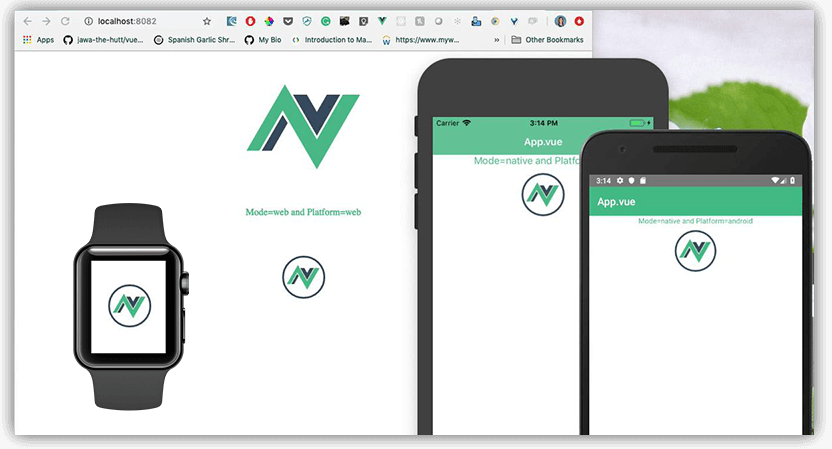The height and width of the screenshot is (449, 832).
Task: Open the user profile avatar
Action: [560, 20]
